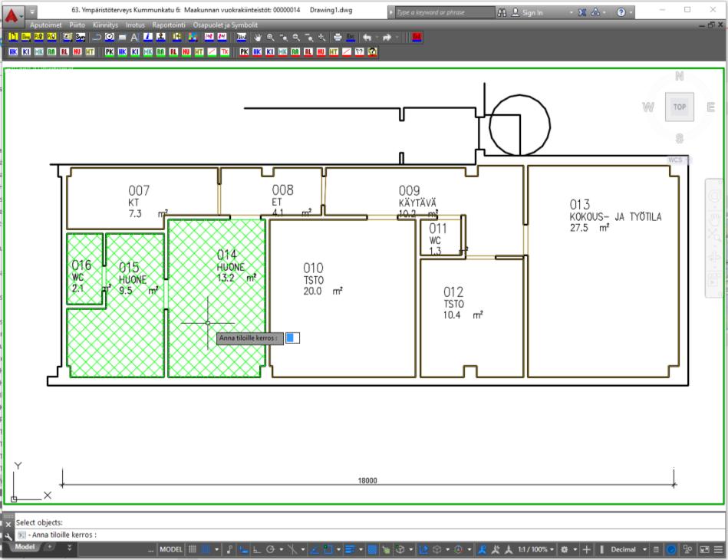This screenshot has width=728, height=560.
Task: Open the AutoCAD application menu (red A)
Action: [12, 15]
